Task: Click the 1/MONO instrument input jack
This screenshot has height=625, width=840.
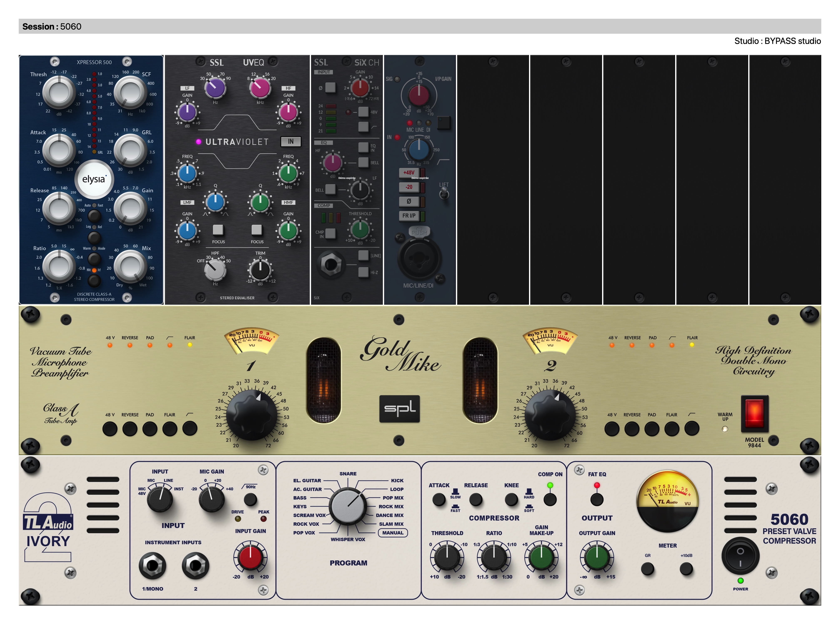Action: click(152, 566)
